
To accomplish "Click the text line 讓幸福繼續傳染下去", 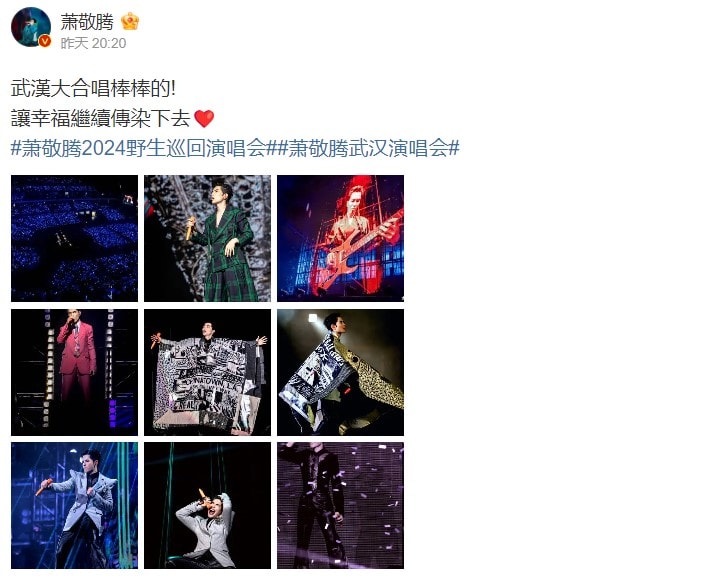I will click(100, 119).
